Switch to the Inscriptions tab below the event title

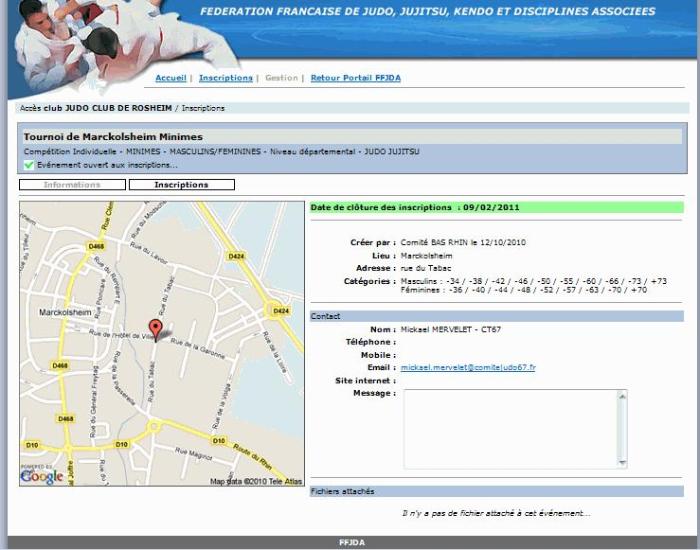pyautogui.click(x=181, y=185)
